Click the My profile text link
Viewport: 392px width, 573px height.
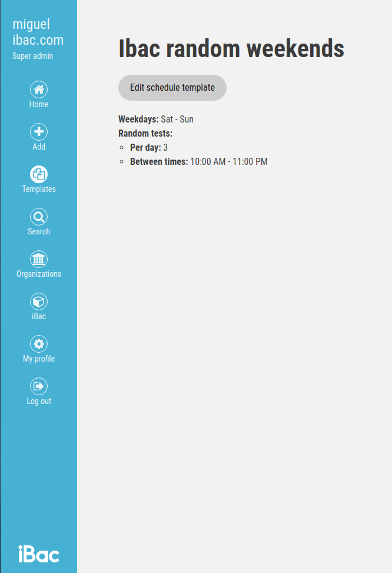tap(39, 359)
